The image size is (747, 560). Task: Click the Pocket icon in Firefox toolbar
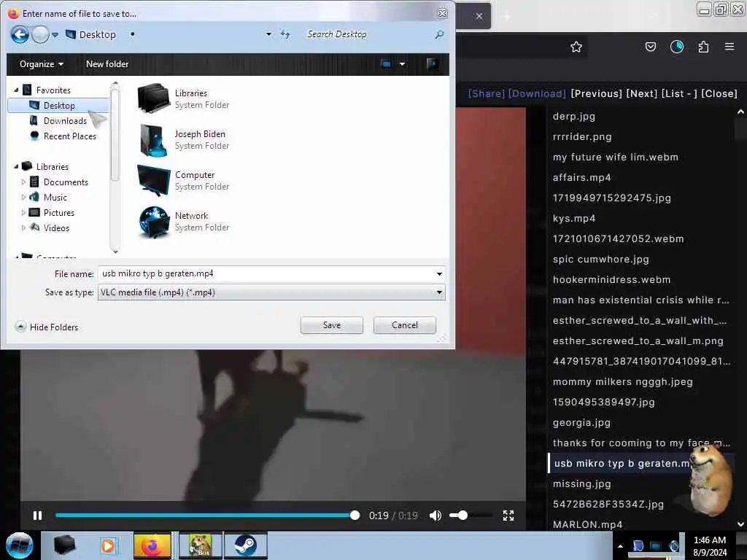(650, 47)
